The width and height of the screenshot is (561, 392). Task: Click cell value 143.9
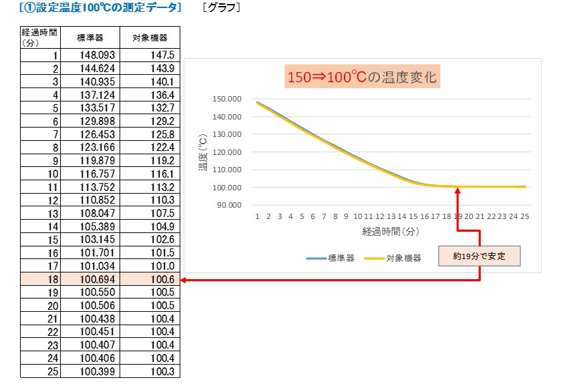coord(162,68)
